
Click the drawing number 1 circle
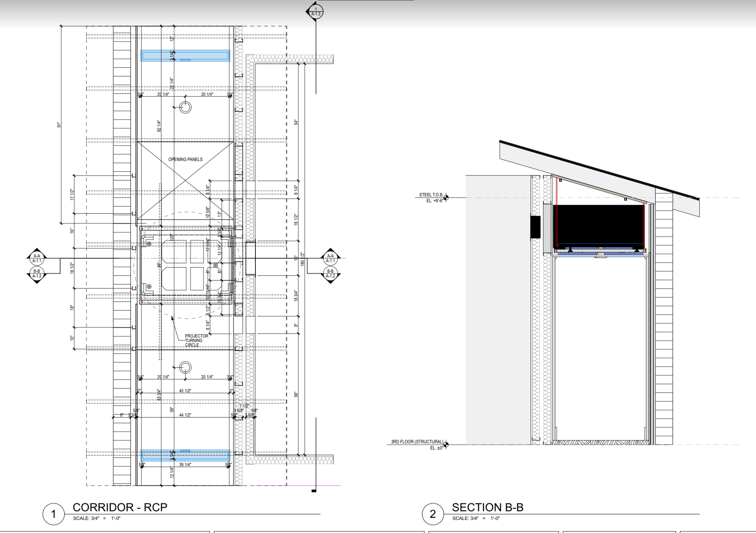tap(53, 514)
